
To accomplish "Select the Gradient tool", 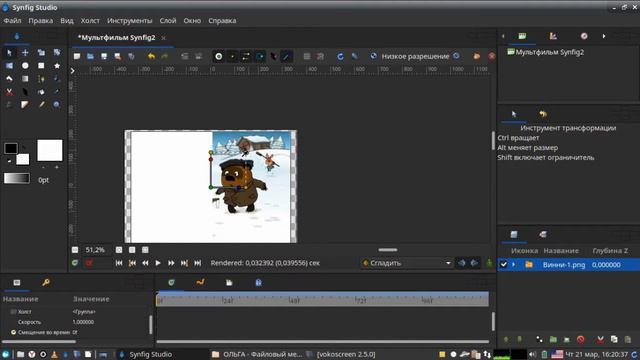I will pos(25,79).
